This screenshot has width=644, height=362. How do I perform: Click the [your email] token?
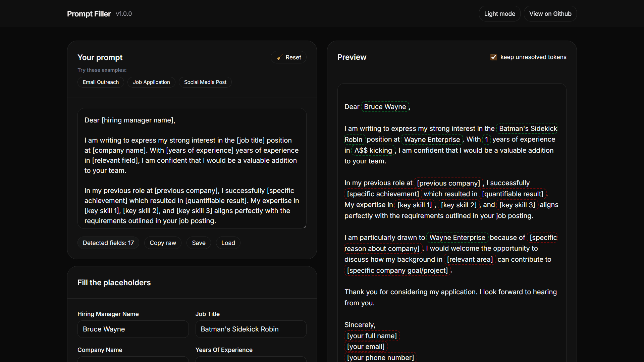coord(366,347)
